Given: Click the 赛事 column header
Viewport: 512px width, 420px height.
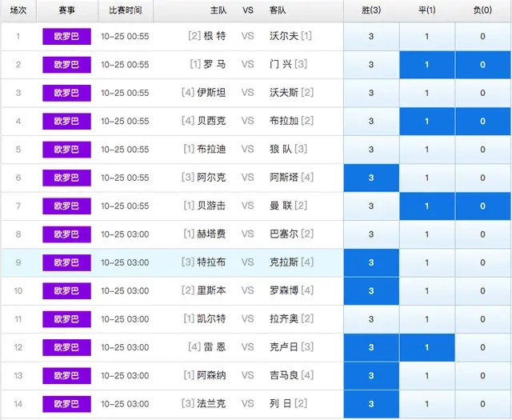Looking at the screenshot, I should pos(66,11).
